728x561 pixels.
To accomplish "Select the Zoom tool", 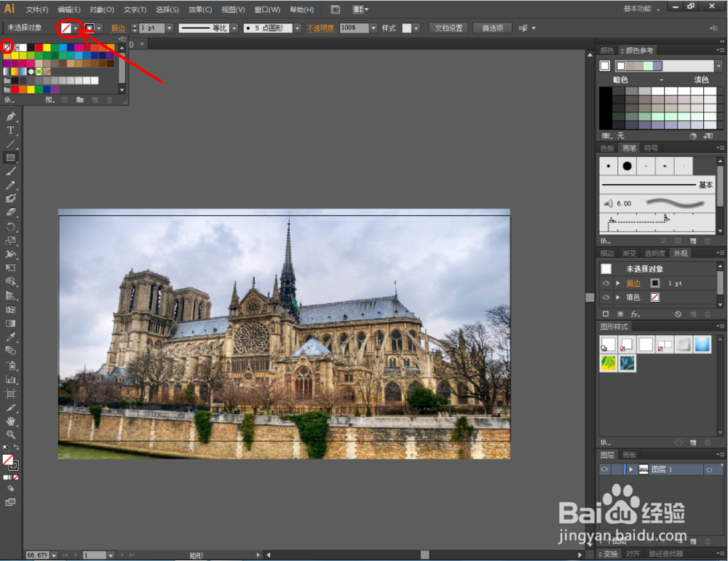I will click(x=10, y=435).
